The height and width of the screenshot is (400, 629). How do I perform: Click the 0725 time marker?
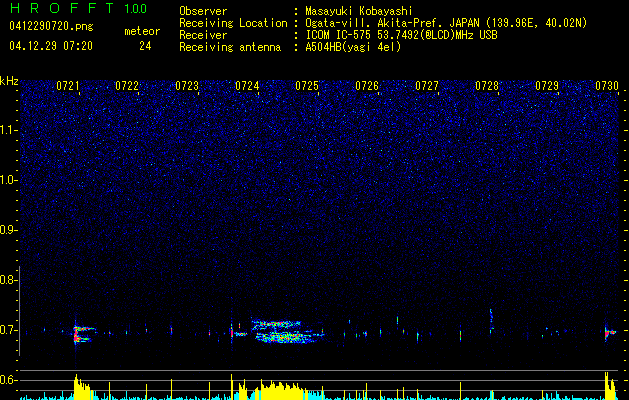point(307,86)
